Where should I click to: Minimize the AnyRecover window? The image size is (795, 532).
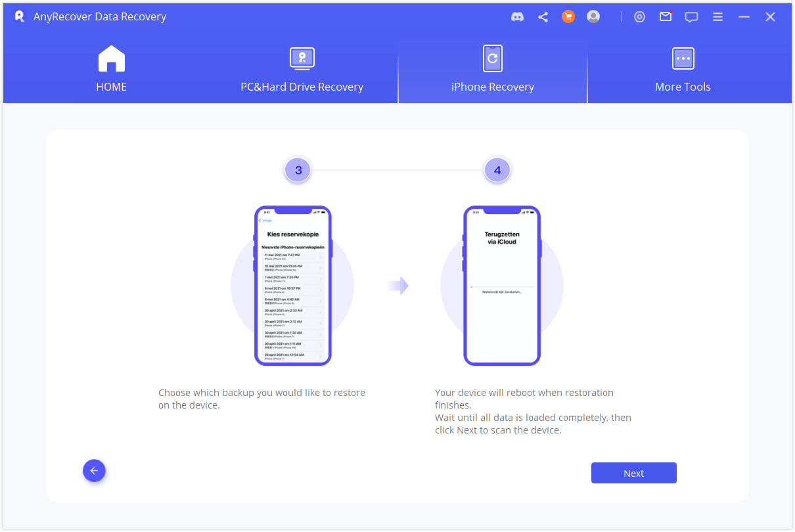point(744,17)
